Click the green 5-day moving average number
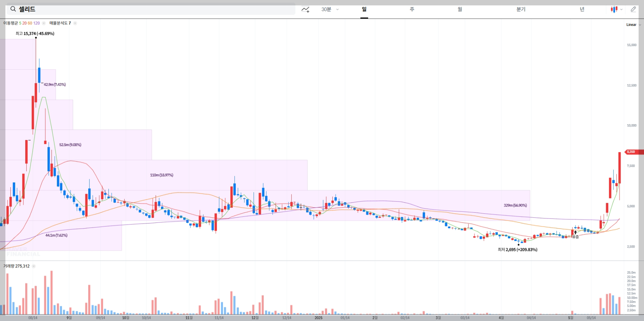Screen dimensions: 644x321 pos(20,23)
